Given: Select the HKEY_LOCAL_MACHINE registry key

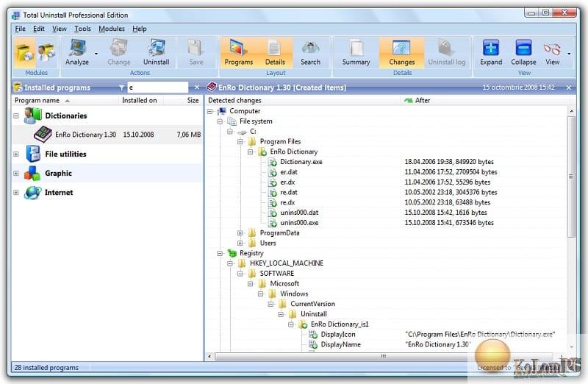Looking at the screenshot, I should coord(287,263).
